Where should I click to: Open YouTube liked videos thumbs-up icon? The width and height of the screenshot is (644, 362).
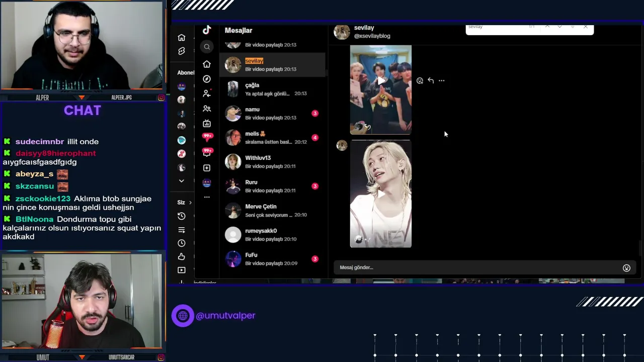(182, 256)
